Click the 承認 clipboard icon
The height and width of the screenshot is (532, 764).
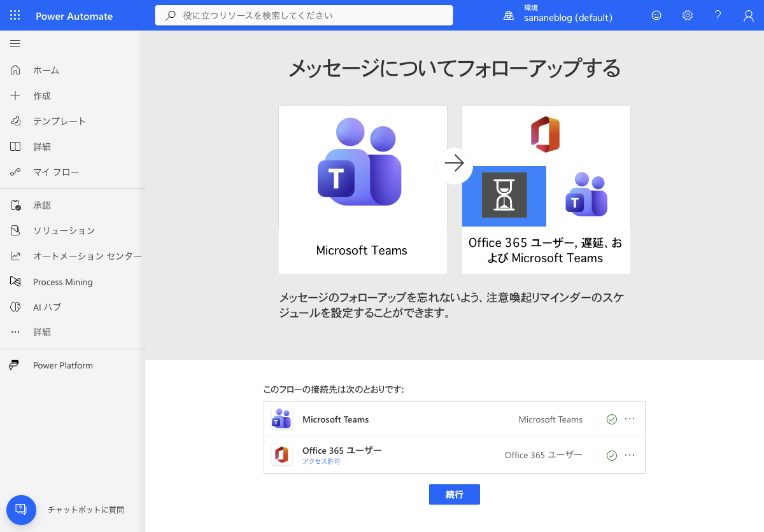[15, 206]
